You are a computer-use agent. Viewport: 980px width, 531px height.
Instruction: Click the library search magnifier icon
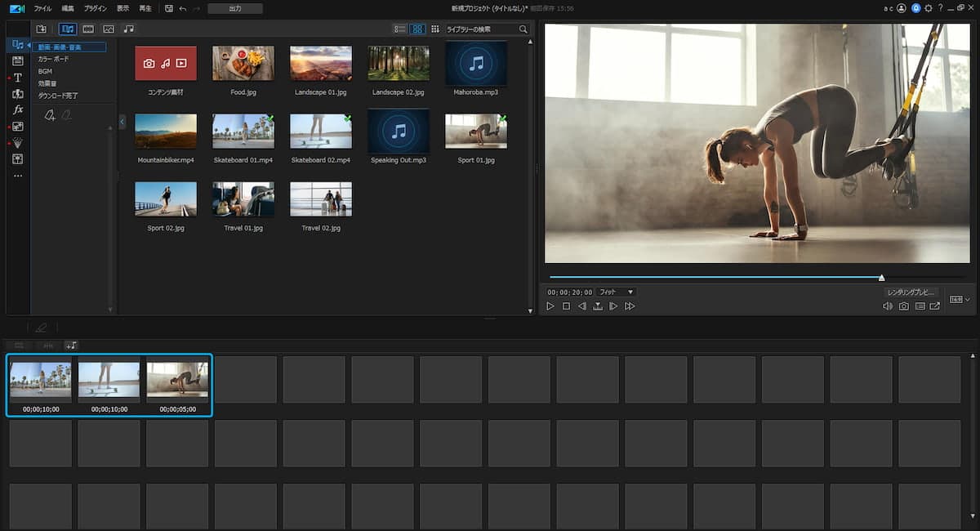(x=523, y=29)
